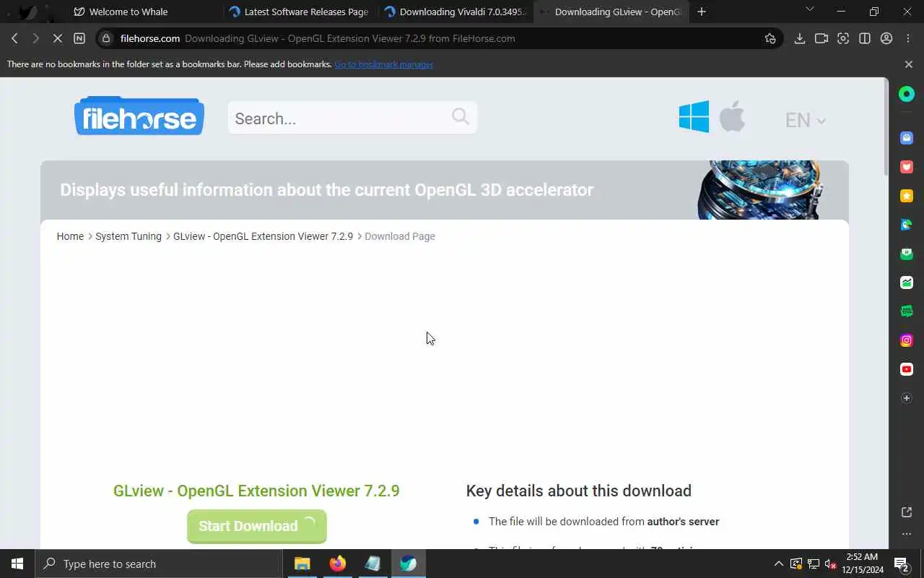The image size is (924, 578).
Task: Click the browser back arrow
Action: coord(14,38)
